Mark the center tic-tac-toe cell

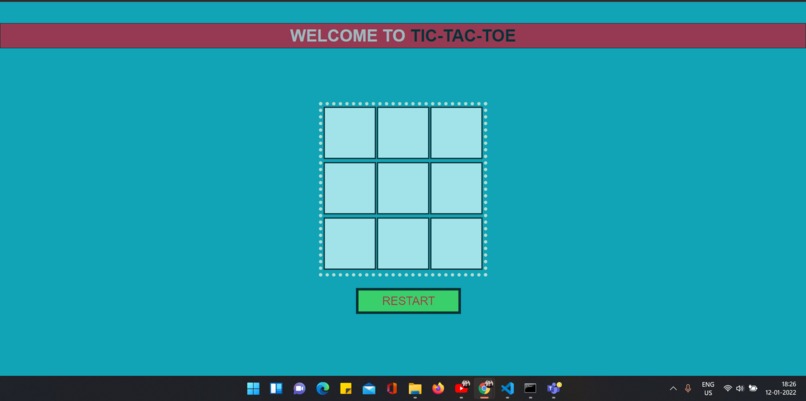click(x=403, y=188)
